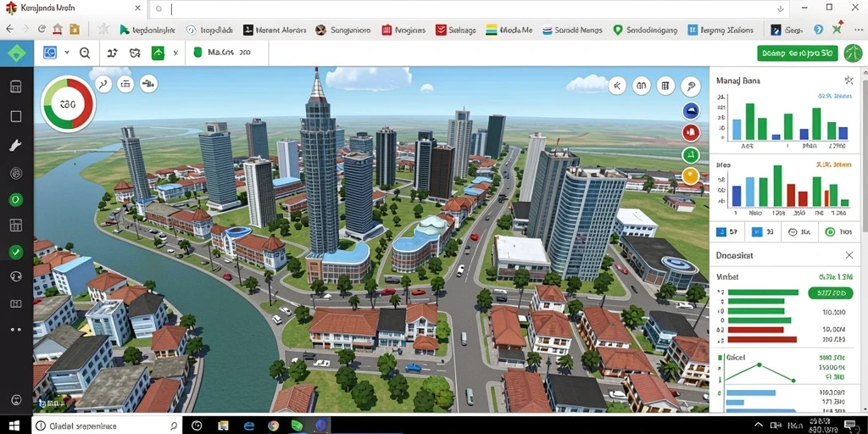Click the back arrow circle above map
Viewport: 868px width, 434px height.
tap(617, 86)
